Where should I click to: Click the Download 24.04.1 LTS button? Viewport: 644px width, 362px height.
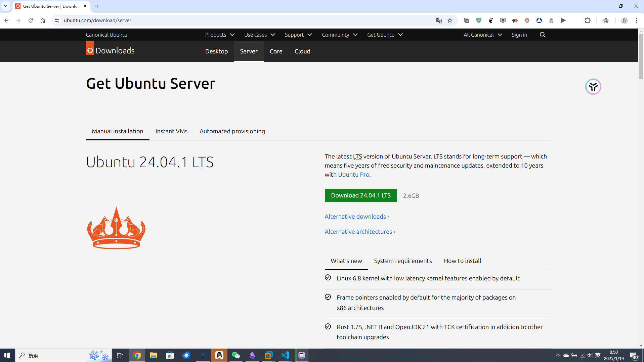point(361,195)
